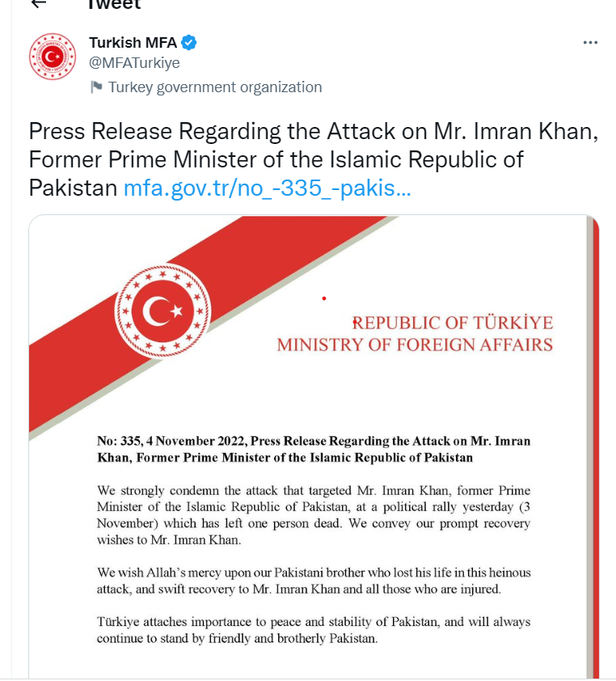Screen dimensions: 616x681
Task: Click the bold No: 335 press release title
Action: pyautogui.click(x=314, y=449)
